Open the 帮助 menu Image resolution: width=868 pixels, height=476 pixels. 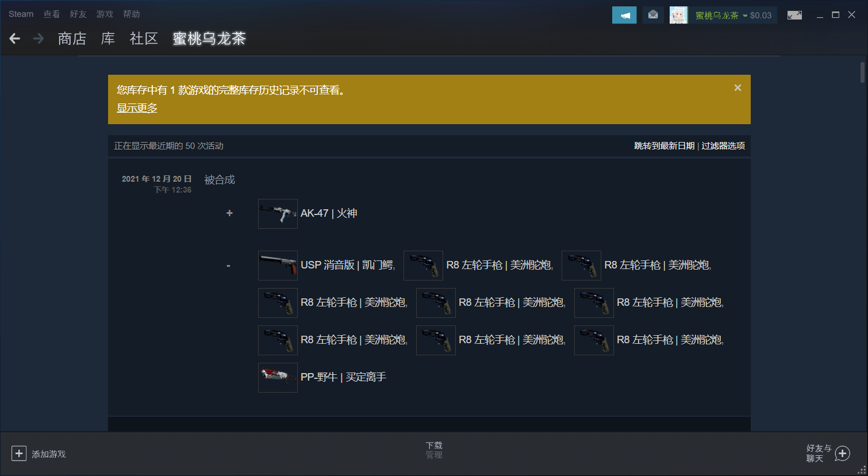point(131,14)
